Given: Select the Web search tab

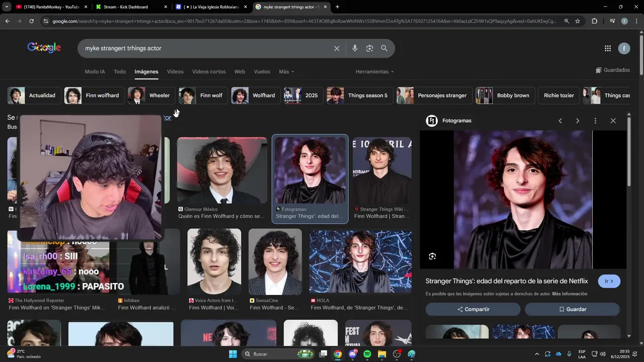Looking at the screenshot, I should tap(239, 72).
